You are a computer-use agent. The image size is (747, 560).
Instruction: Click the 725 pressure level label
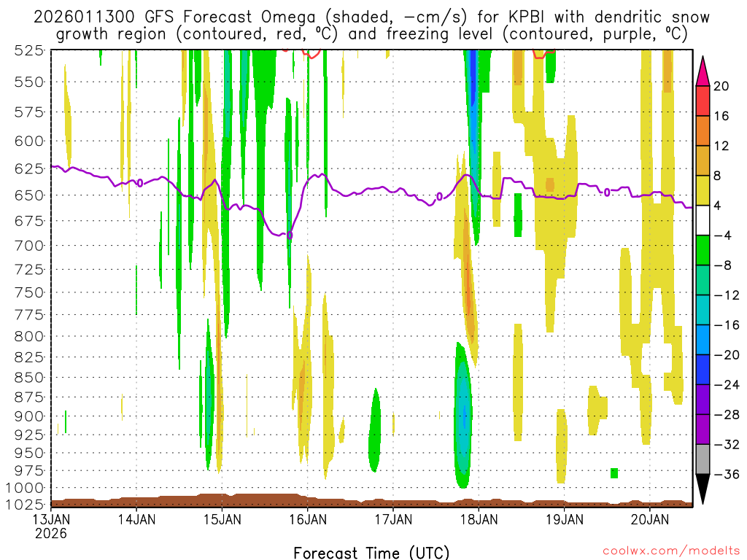(x=29, y=270)
